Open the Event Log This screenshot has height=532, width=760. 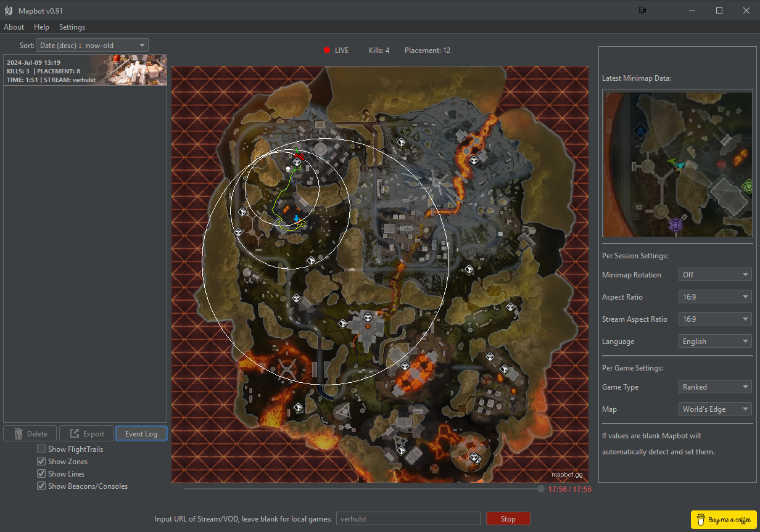[x=141, y=433]
